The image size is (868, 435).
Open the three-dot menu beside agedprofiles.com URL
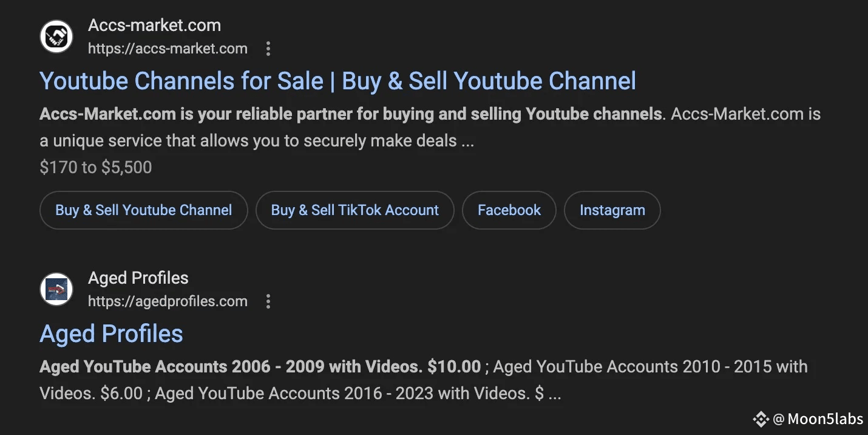pyautogui.click(x=268, y=301)
